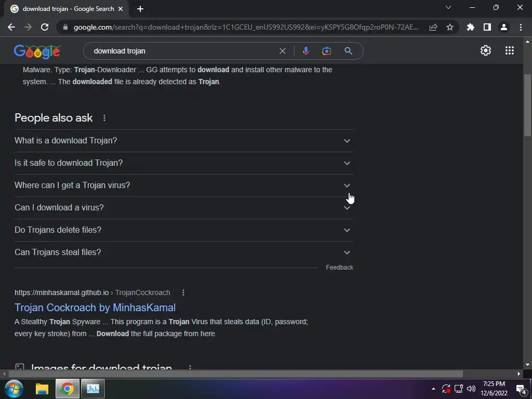Open the three-dot menu for minhaskamal.github.io result
This screenshot has height=399, width=532.
coord(183,292)
